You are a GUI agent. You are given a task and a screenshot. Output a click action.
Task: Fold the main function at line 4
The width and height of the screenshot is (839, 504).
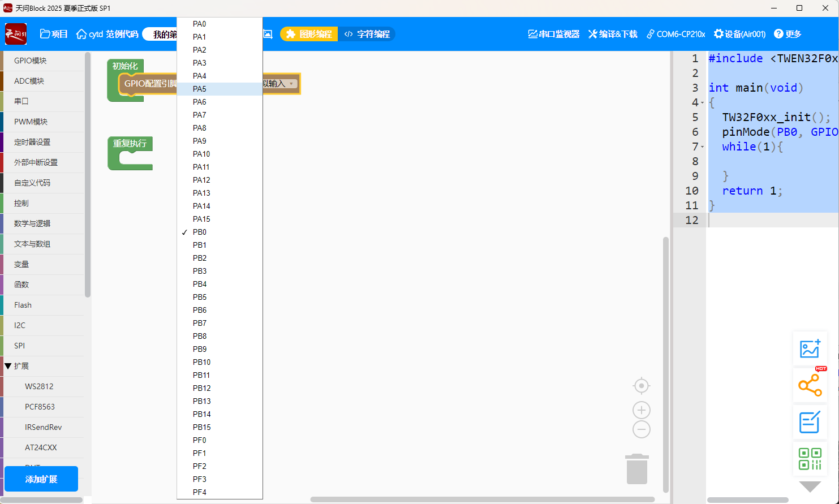(703, 103)
